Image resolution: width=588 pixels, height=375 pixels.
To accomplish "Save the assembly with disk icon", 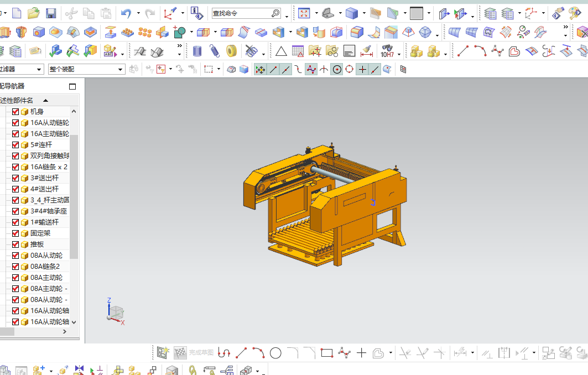I will pyautogui.click(x=51, y=13).
